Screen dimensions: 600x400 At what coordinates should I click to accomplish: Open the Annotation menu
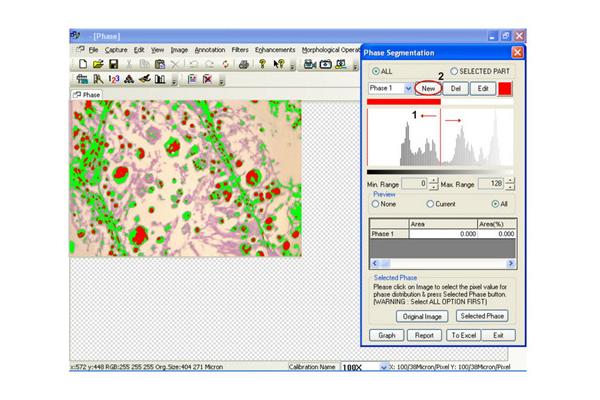coord(210,50)
